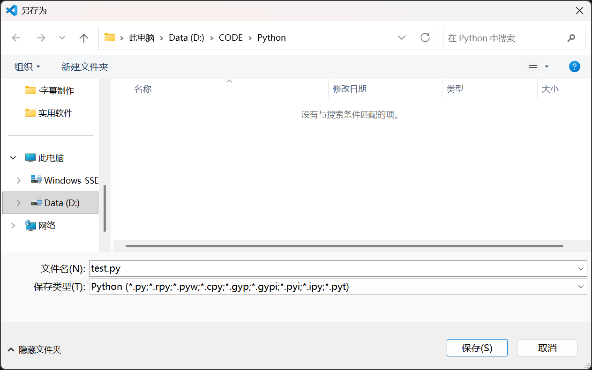592x370 pixels.
Task: Select 此电脑 in the address path
Action: [x=142, y=38]
